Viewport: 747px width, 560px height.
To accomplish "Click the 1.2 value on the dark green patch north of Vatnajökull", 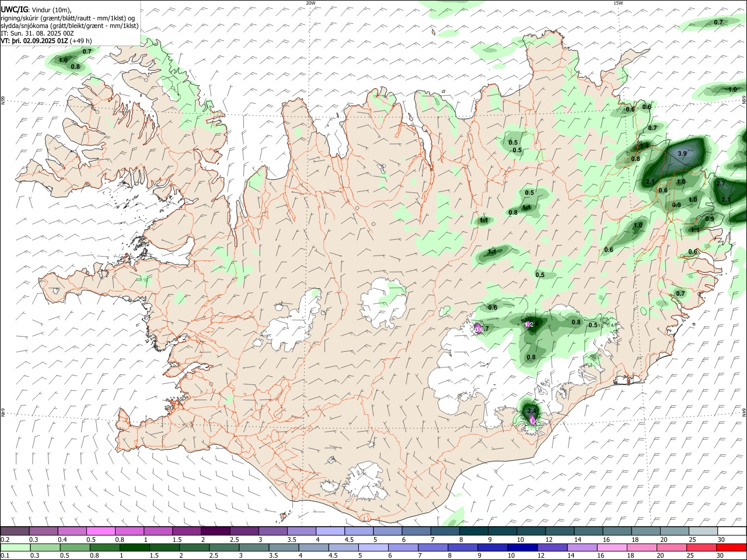I will click(529, 324).
